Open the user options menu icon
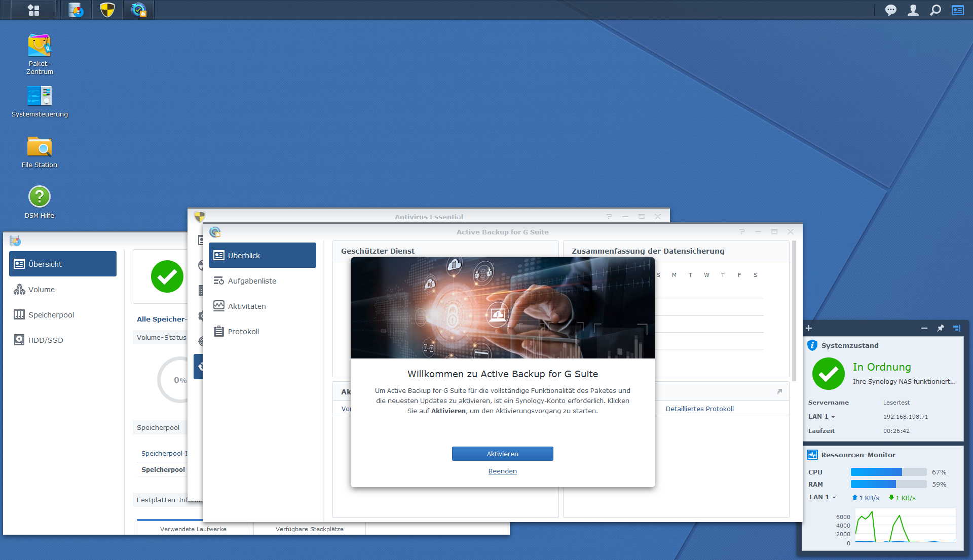The height and width of the screenshot is (560, 973). [913, 10]
